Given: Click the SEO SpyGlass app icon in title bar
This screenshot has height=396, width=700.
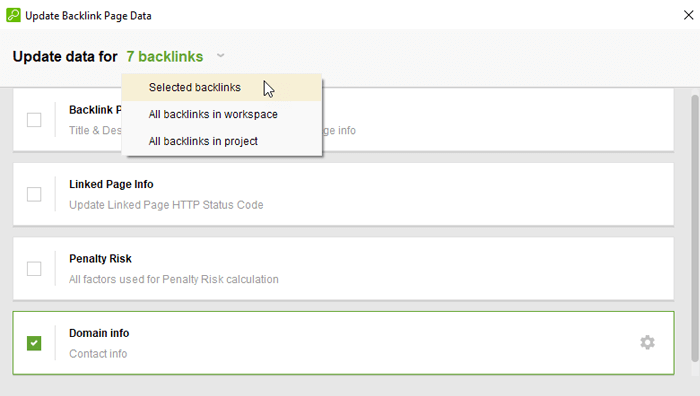Looking at the screenshot, I should coord(13,15).
